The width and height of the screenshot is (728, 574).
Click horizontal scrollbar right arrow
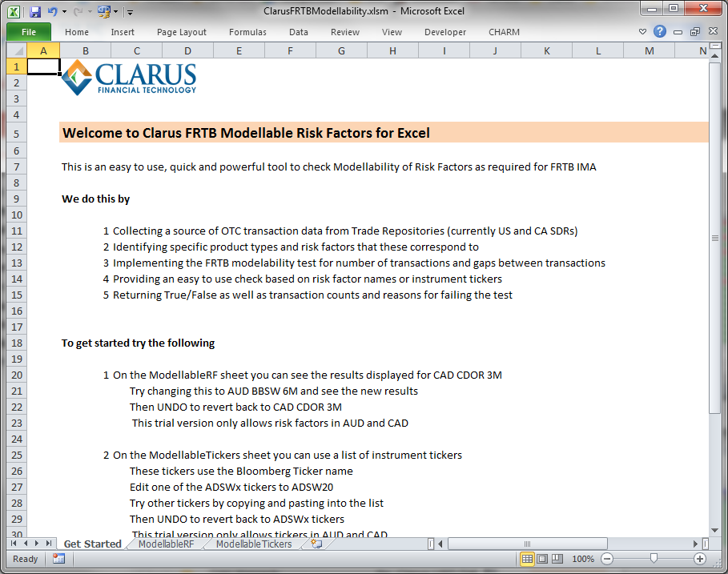click(x=695, y=544)
